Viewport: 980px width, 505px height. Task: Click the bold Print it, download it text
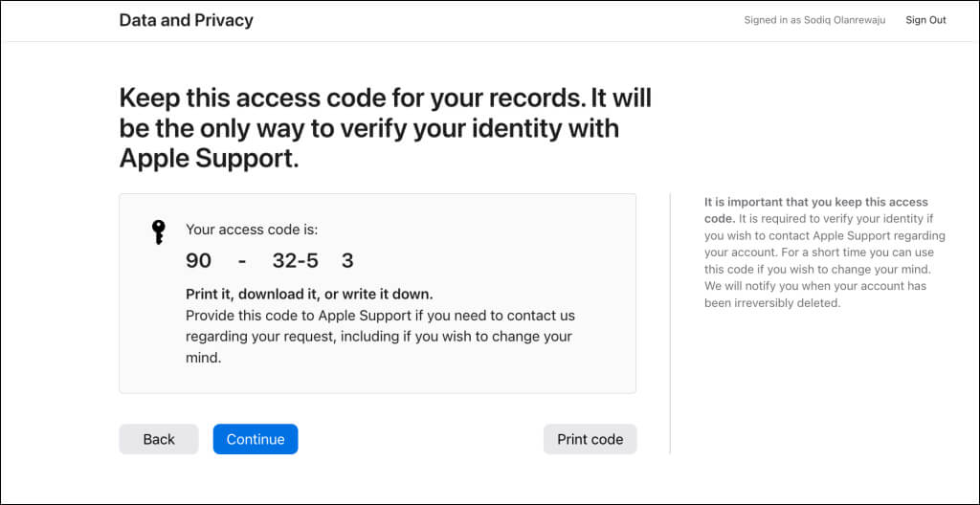(309, 294)
